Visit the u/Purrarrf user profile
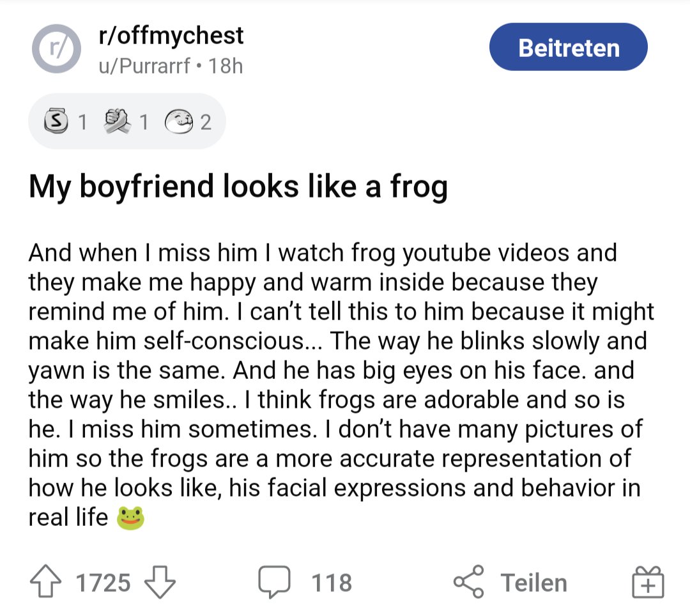The width and height of the screenshot is (690, 616). [144, 66]
